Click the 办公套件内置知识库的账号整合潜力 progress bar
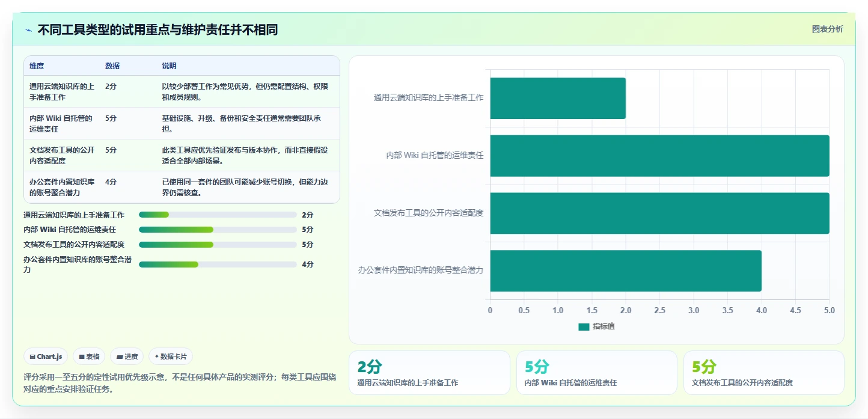868x419 pixels. click(218, 264)
